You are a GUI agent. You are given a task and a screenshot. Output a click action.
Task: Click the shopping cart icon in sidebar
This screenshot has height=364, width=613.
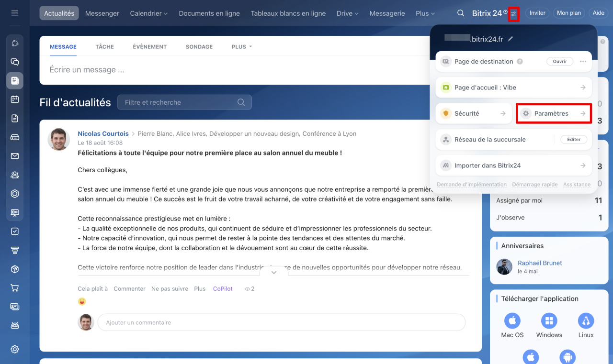[15, 288]
